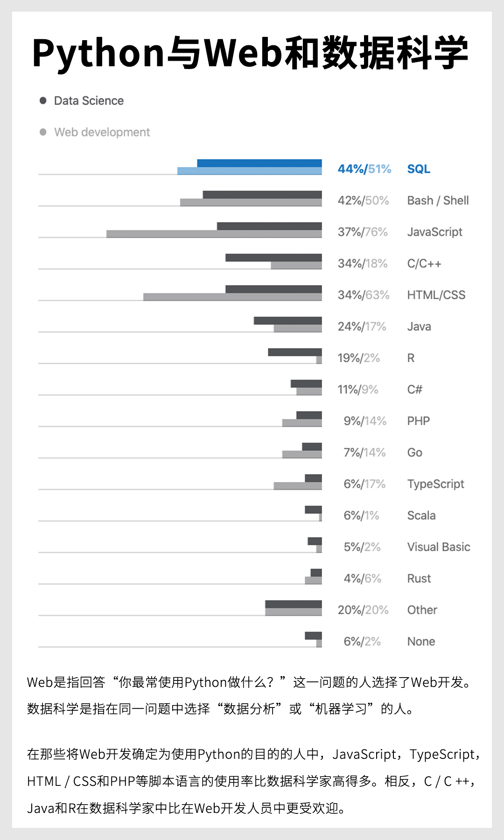The height and width of the screenshot is (840, 504).
Task: Click the R dark 19% bar
Action: point(295,352)
